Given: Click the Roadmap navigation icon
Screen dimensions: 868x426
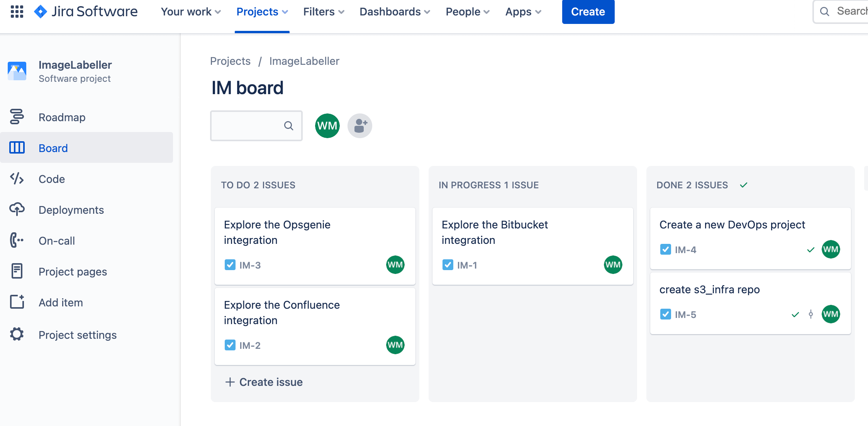Looking at the screenshot, I should (17, 117).
